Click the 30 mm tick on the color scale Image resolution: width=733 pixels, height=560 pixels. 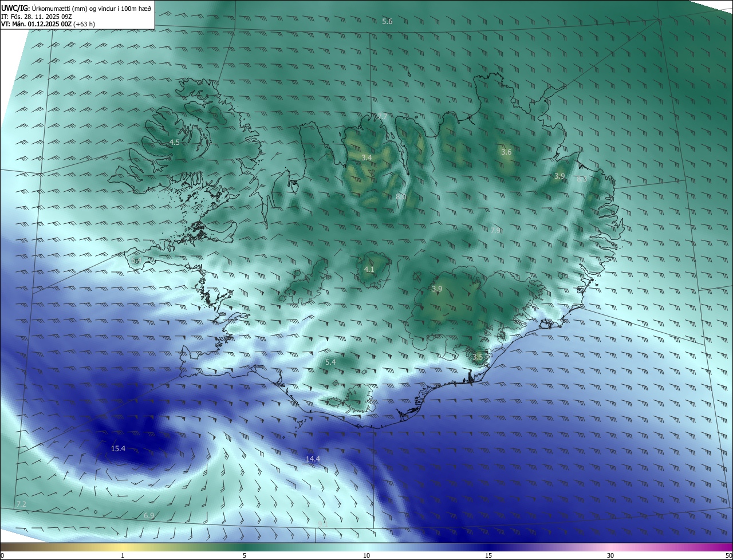[610, 555]
